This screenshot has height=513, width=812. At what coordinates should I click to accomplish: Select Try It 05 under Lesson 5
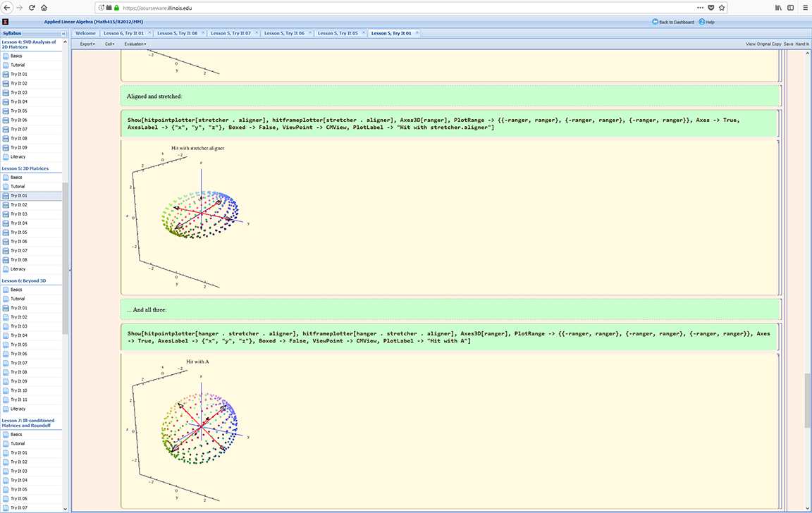(x=19, y=233)
